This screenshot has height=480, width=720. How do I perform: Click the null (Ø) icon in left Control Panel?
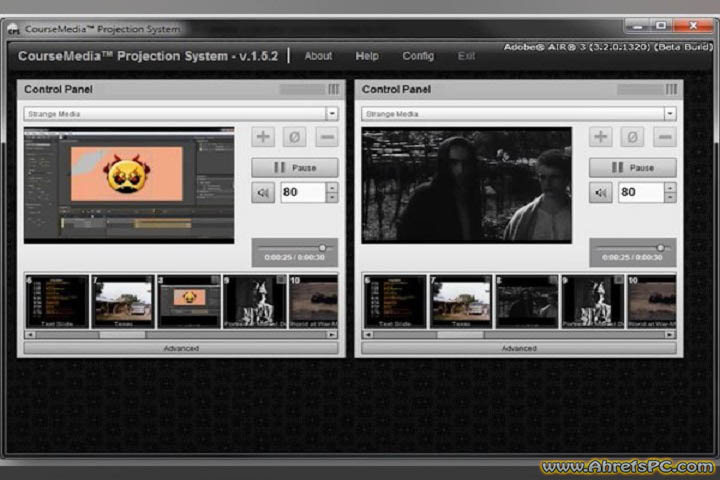click(295, 137)
